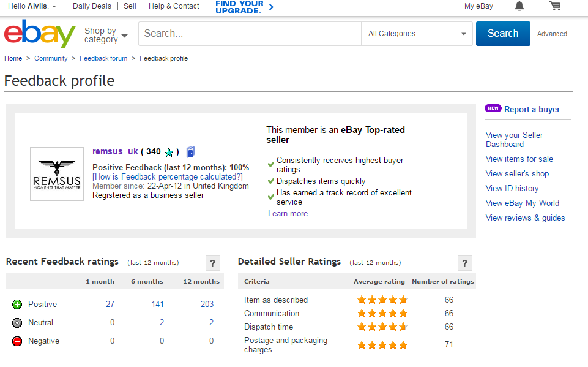Open the shopping cart icon
Screen dimensions: 588x367
[x=554, y=6]
